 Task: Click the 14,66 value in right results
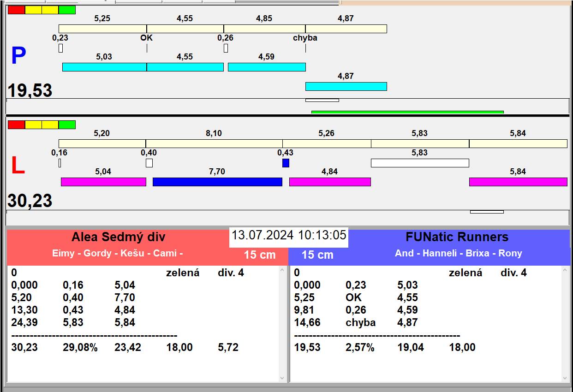click(307, 322)
